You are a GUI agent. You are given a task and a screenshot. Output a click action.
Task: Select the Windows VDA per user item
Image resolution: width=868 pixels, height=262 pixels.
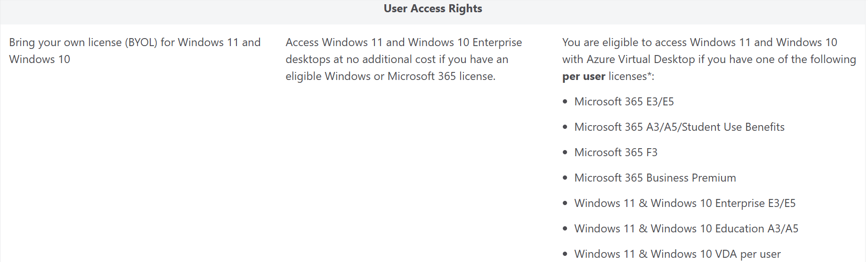coord(677,254)
